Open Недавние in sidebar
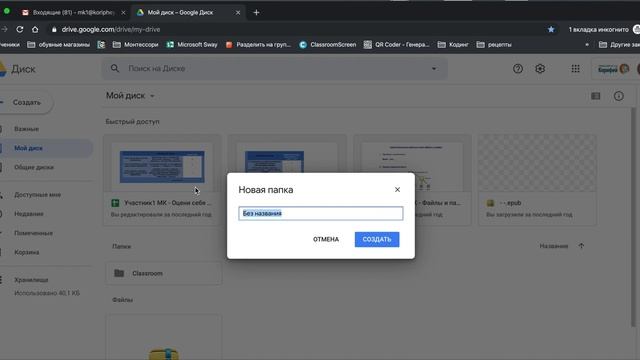This screenshot has width=640, height=360. click(29, 214)
